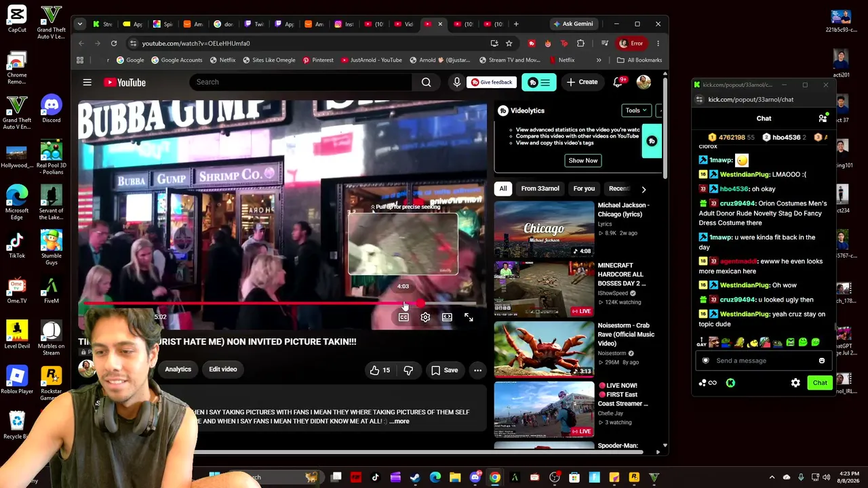Open Steam from the taskbar
This screenshot has width=868, height=488.
click(x=414, y=477)
